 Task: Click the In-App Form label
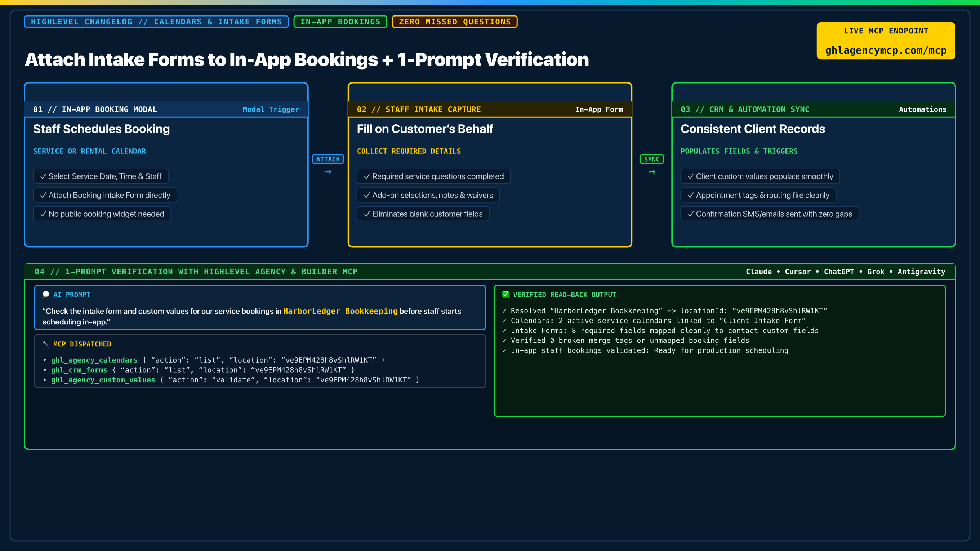click(599, 109)
